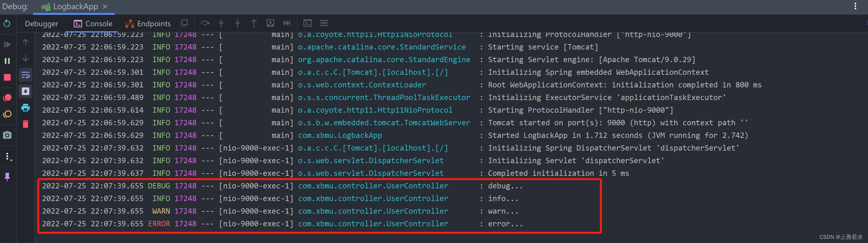The image size is (868, 243).
Task: Open o.s.s.concurrent.ThreadPoolTaskExecutor logger link
Action: coord(384,98)
